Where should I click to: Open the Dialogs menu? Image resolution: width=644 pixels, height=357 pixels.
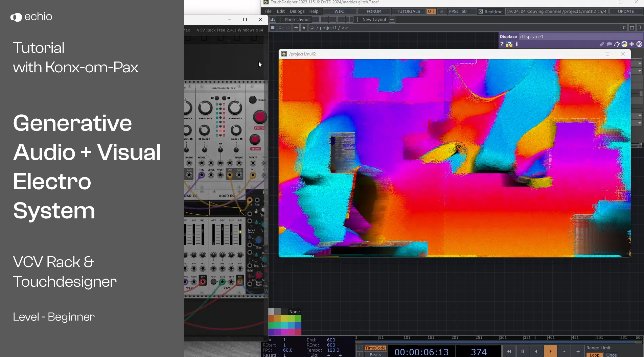tap(297, 11)
